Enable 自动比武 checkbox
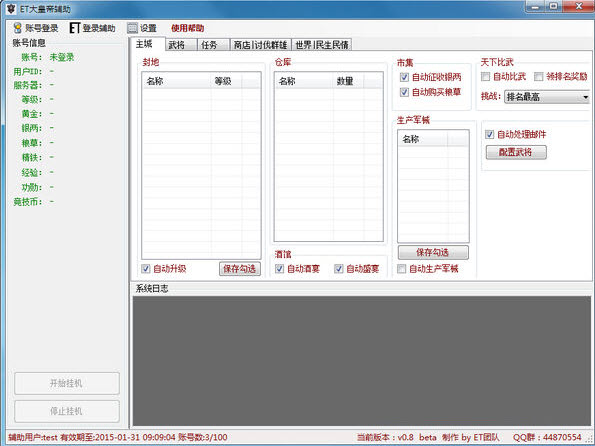Viewport: 595px width, 446px height. (485, 77)
